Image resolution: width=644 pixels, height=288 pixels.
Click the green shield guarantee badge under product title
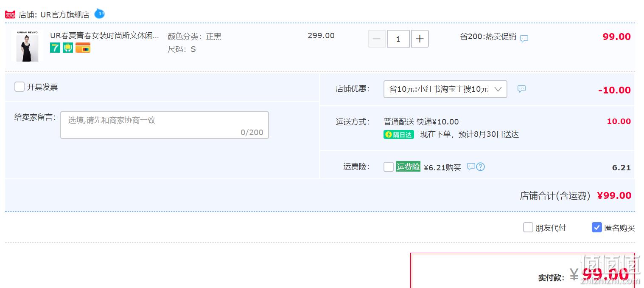point(68,48)
